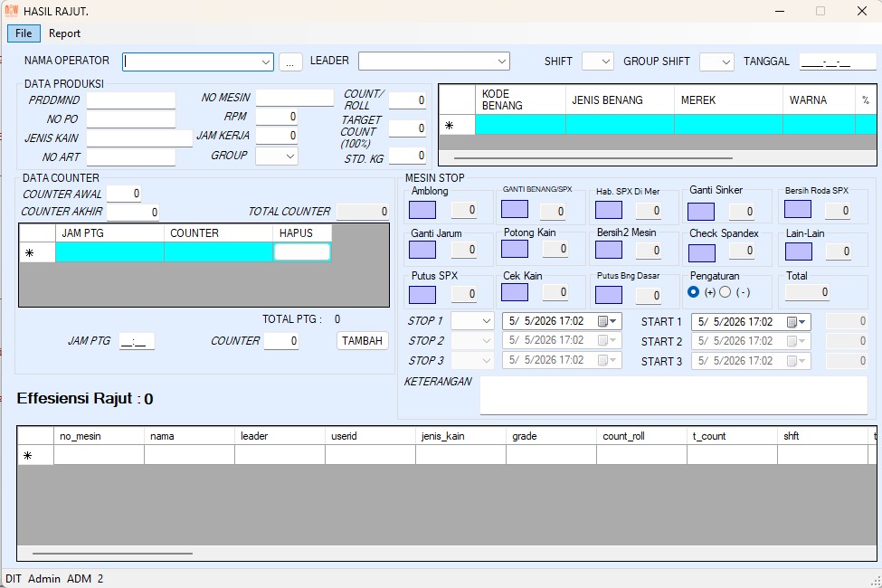Click the Amblong stop color box
The image size is (882, 588).
422,211
